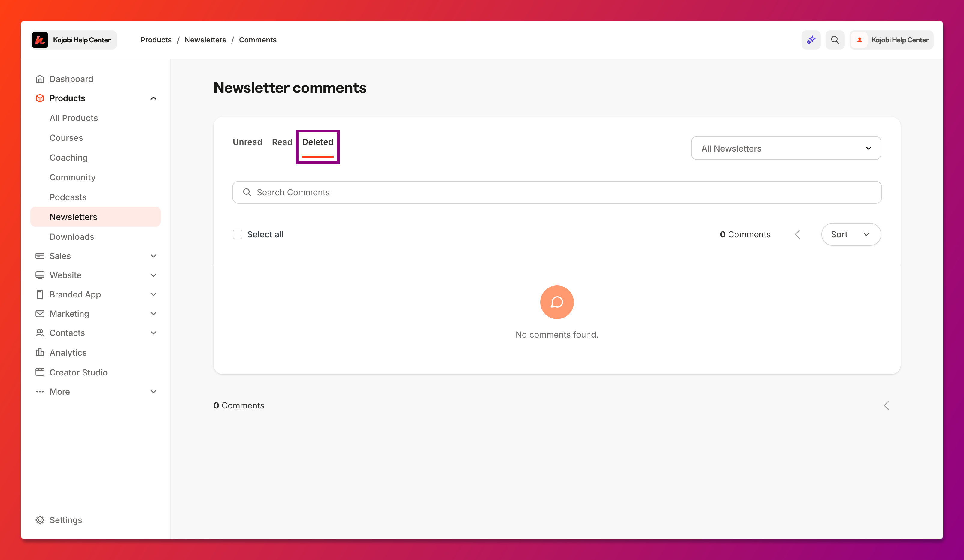This screenshot has height=560, width=964.
Task: Click the No comments found text
Action: coord(557,335)
